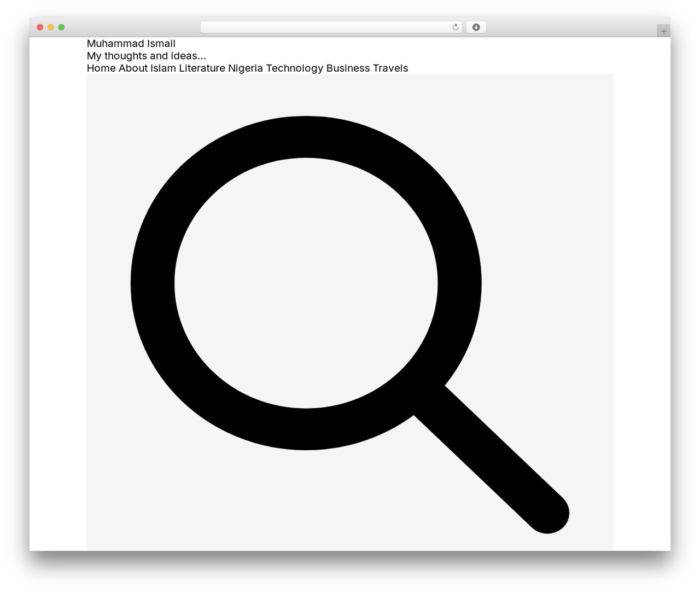Click the tagline 'My thoughts and ideas...'

pos(147,56)
